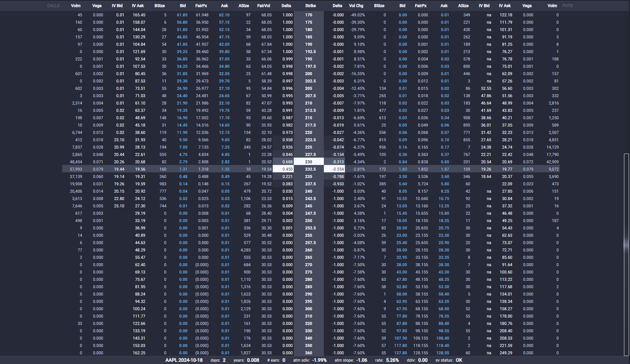
Task: Select the 192.5 strike cell
Action: pyautogui.click(x=308, y=52)
